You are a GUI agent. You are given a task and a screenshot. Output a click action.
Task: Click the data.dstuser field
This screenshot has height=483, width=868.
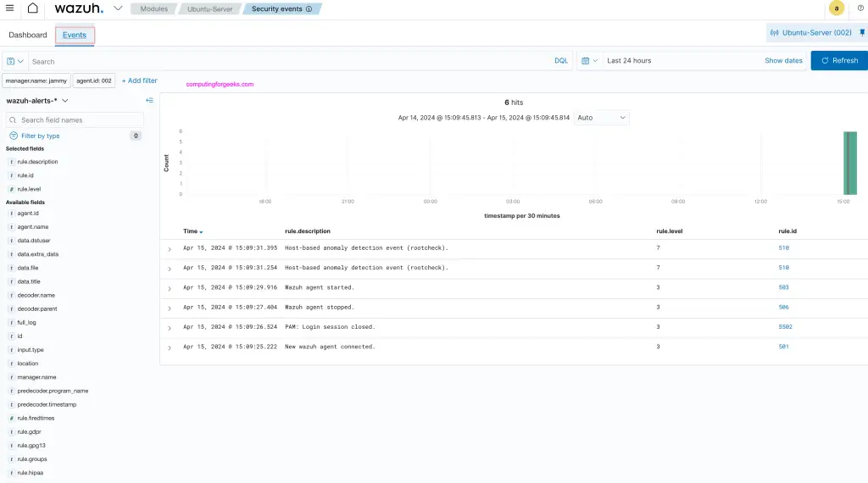[33, 241]
